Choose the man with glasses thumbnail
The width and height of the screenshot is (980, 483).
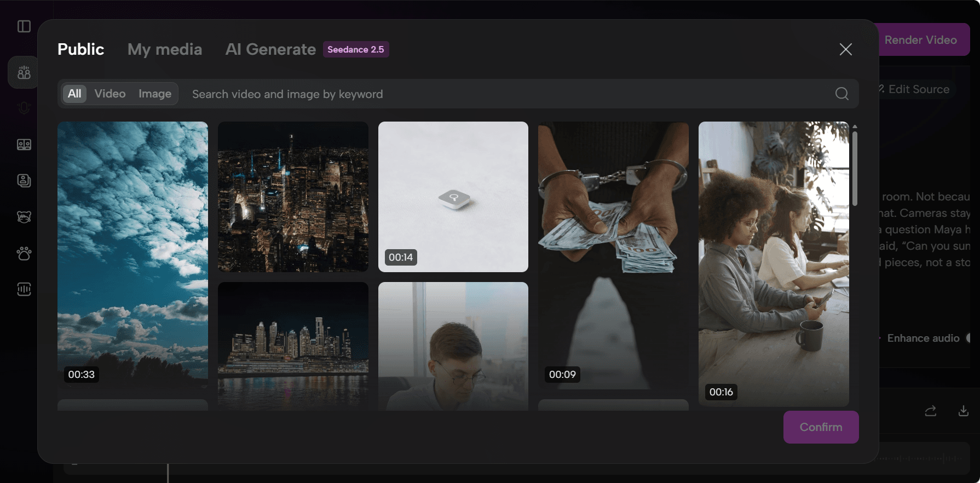453,346
